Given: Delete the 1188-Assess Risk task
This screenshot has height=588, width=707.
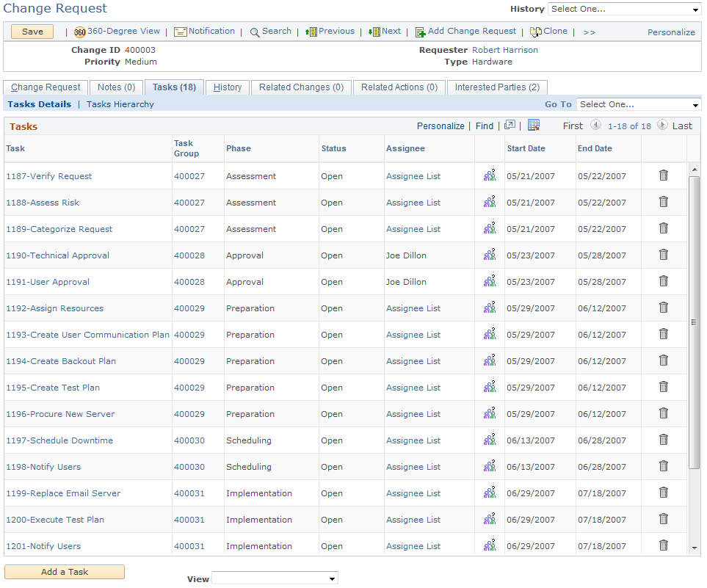Looking at the screenshot, I should (664, 202).
